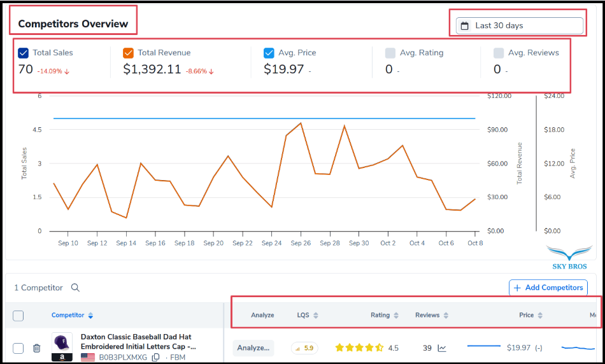Screen dimensions: 605x364
Task: Enable the Avg. Rating checkbox
Action: point(390,53)
